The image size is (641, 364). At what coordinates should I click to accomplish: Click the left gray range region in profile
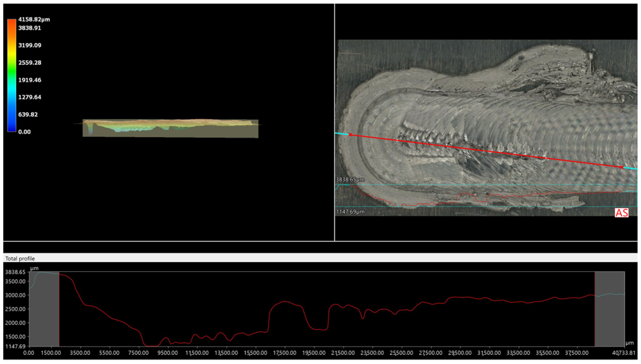coord(44,309)
